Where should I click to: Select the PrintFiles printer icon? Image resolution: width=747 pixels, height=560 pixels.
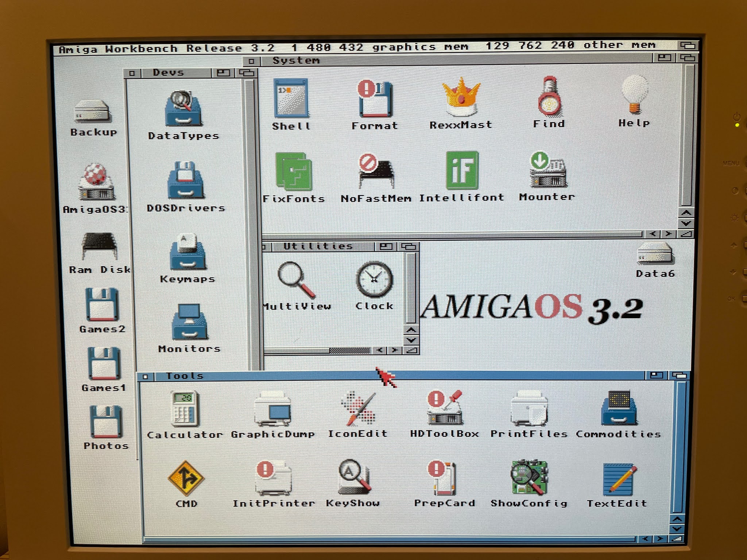tap(530, 408)
